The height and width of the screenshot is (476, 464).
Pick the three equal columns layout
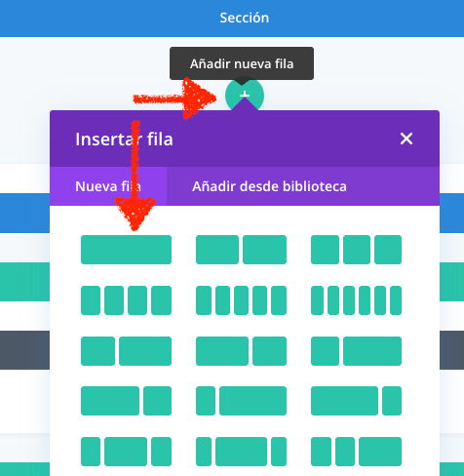[356, 250]
